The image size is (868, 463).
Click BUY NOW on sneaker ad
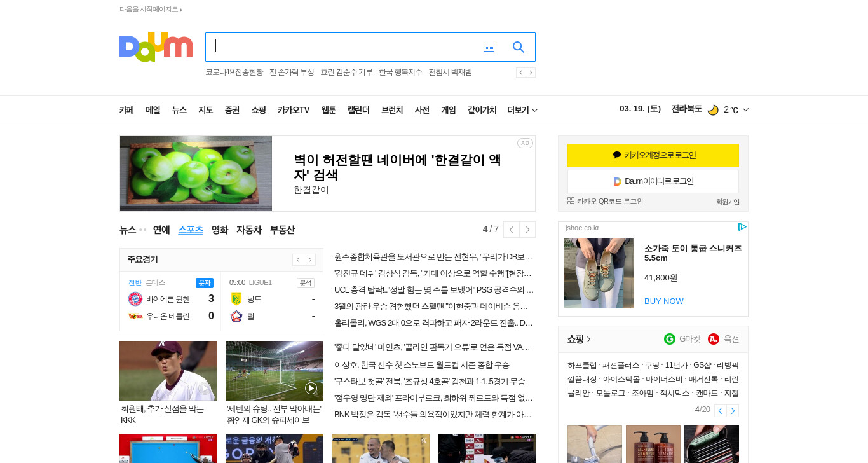click(664, 301)
